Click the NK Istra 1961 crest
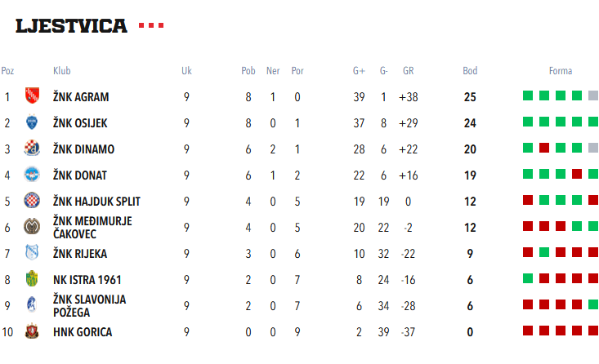The width and height of the screenshot is (599, 364). tap(32, 280)
